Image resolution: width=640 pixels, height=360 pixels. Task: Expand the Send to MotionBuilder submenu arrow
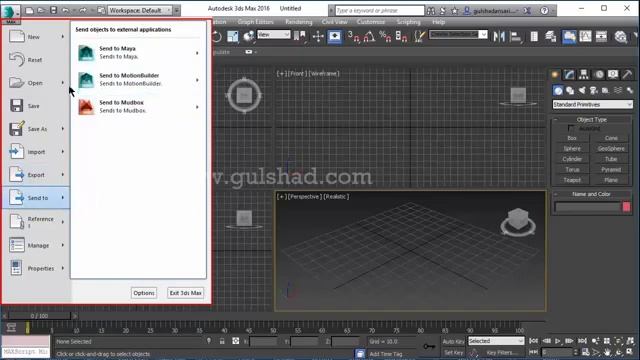pos(197,80)
